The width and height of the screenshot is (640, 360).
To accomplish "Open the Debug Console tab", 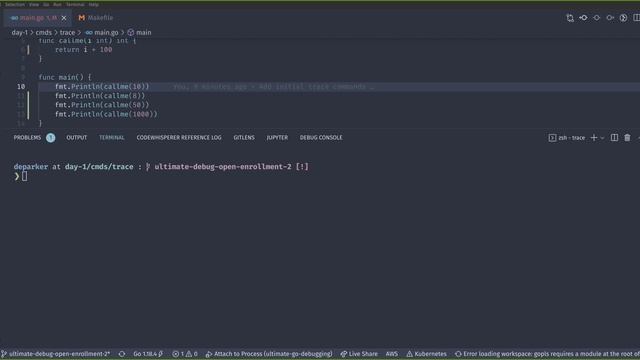I will click(x=321, y=138).
